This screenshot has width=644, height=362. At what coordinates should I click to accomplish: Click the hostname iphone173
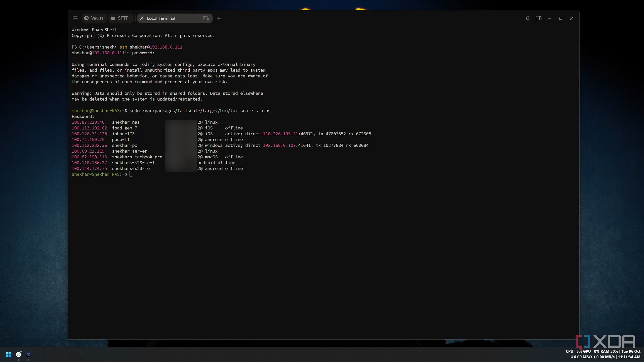123,134
